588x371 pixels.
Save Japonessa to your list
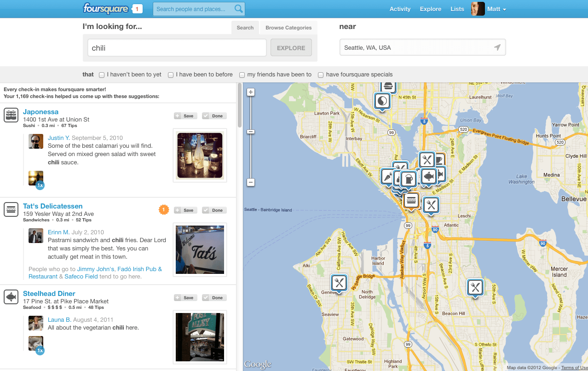[x=185, y=116]
